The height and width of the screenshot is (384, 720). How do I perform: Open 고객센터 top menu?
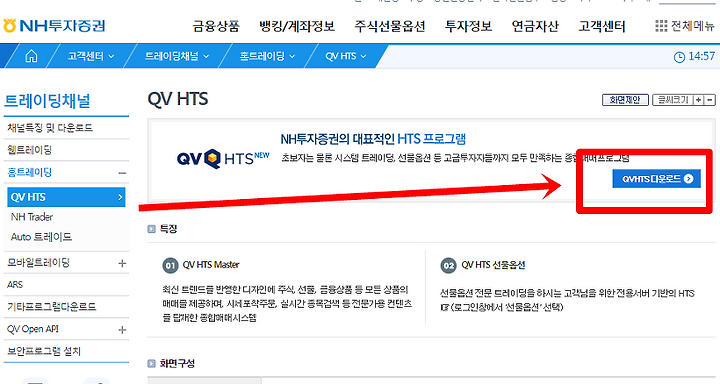click(602, 26)
